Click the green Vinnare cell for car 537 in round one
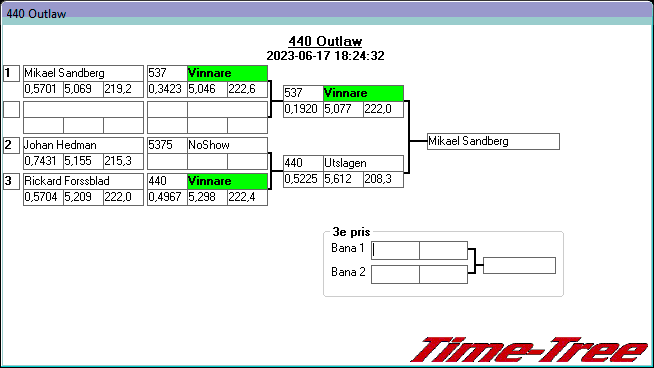 click(227, 73)
